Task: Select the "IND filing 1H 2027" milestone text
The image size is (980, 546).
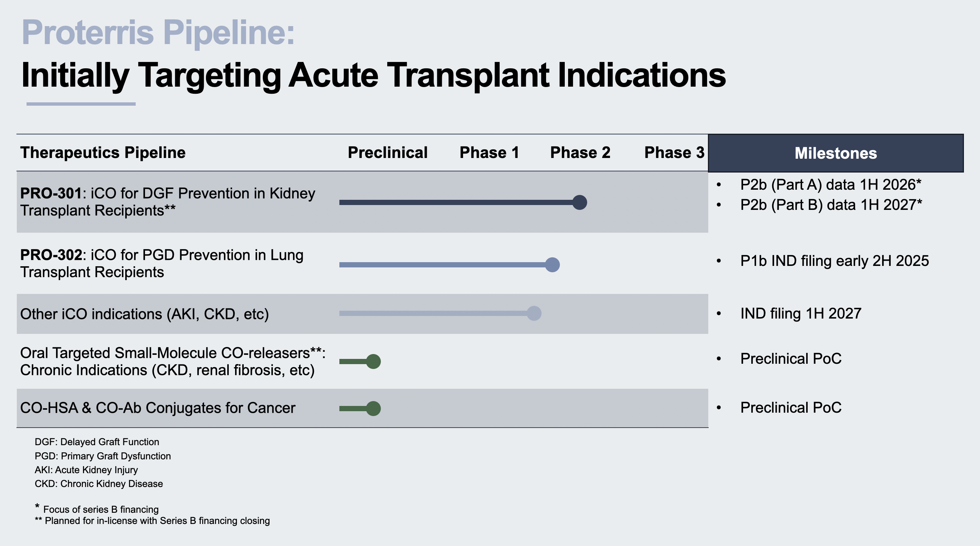Action: 801,314
